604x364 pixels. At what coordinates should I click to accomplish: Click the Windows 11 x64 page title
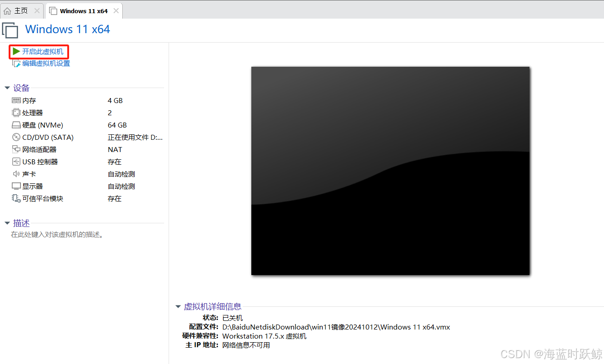[68, 30]
